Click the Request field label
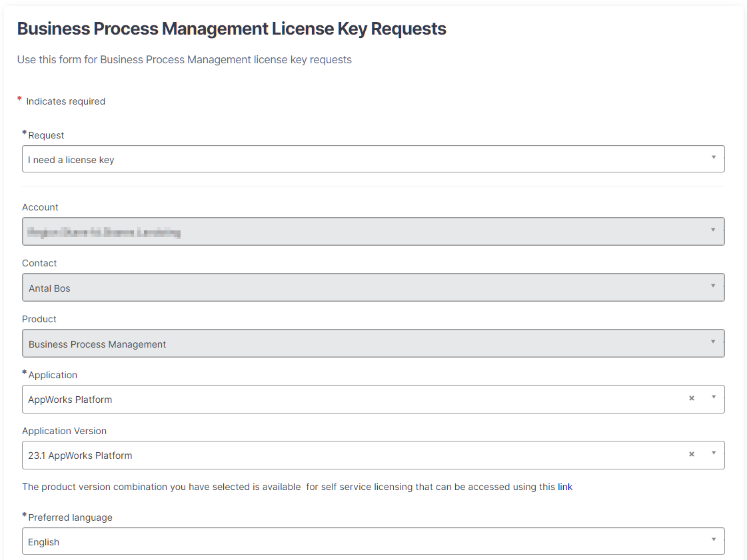747x560 pixels. point(46,135)
